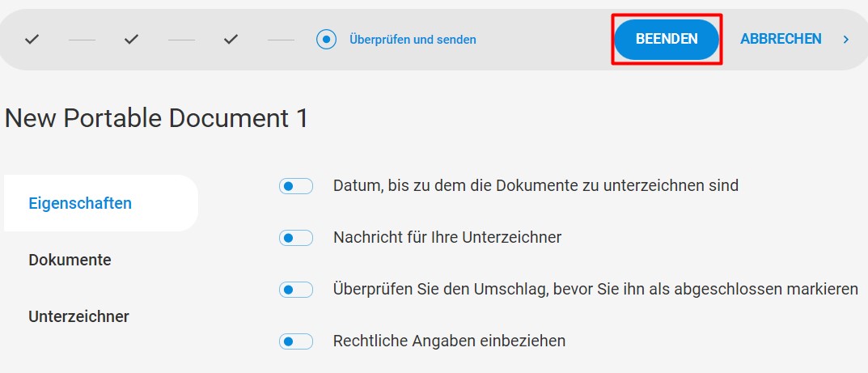Image resolution: width=868 pixels, height=373 pixels.
Task: Switch to the Dokumente tab
Action: pos(70,260)
